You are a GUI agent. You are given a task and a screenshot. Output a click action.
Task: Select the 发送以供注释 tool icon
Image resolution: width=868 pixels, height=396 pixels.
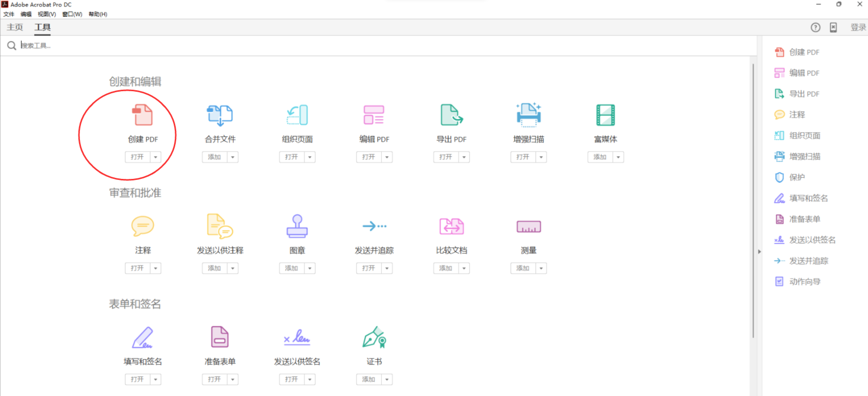(220, 226)
